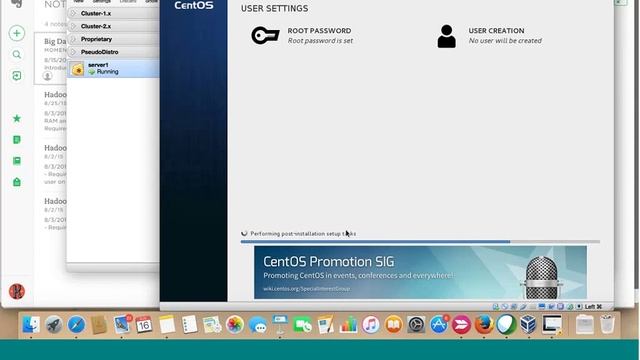The height and width of the screenshot is (360, 640).
Task: Click the Evernote account avatar
Action: [17, 291]
